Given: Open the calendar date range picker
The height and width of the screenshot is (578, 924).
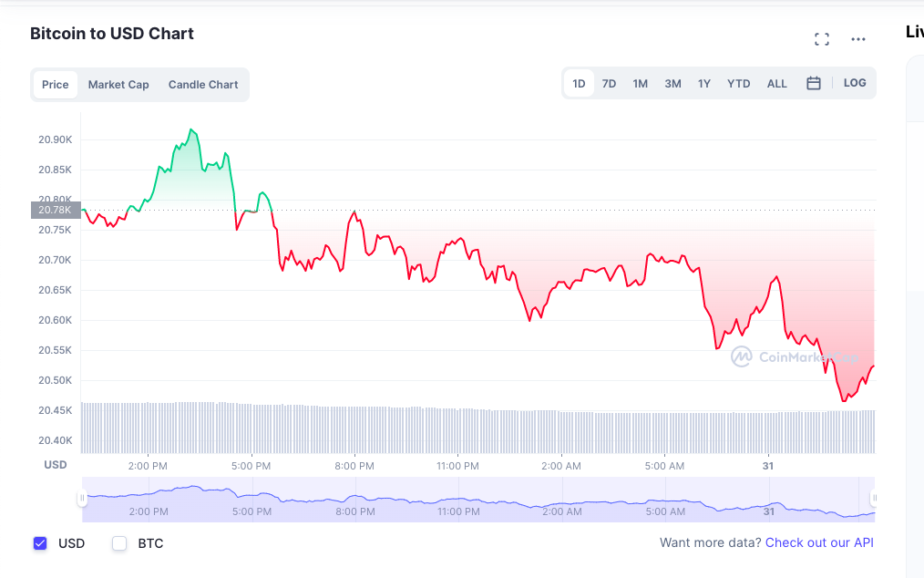Looking at the screenshot, I should click(x=813, y=83).
